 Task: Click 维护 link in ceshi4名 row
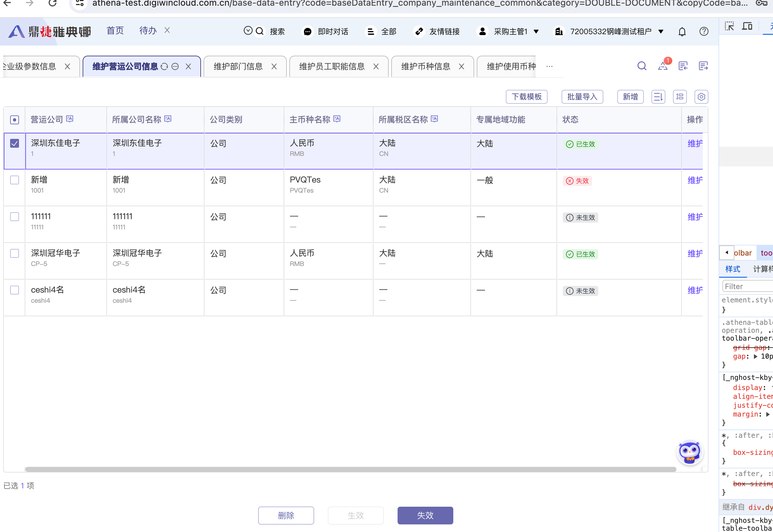click(695, 290)
